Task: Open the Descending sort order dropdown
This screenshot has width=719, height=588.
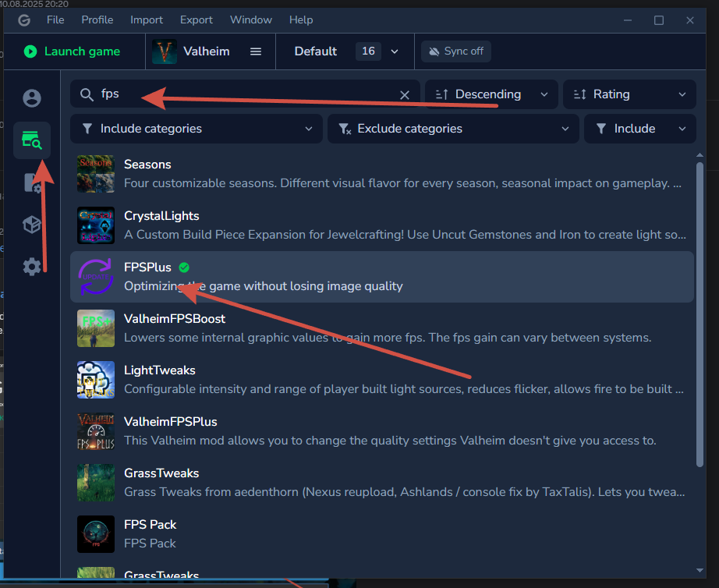Action: tap(491, 94)
